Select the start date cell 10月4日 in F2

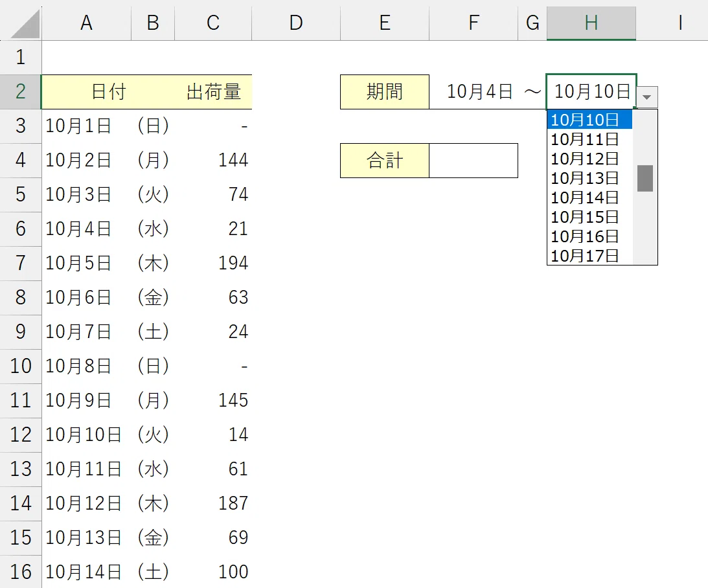coord(474,92)
